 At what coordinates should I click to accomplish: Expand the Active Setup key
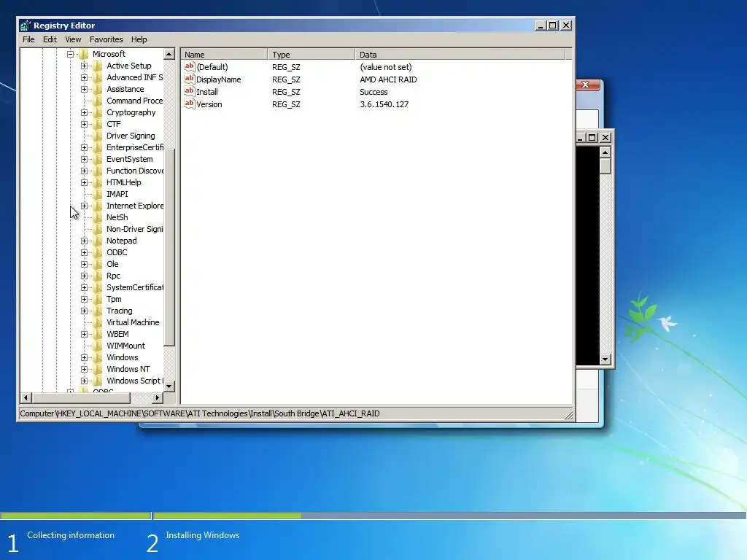click(85, 66)
